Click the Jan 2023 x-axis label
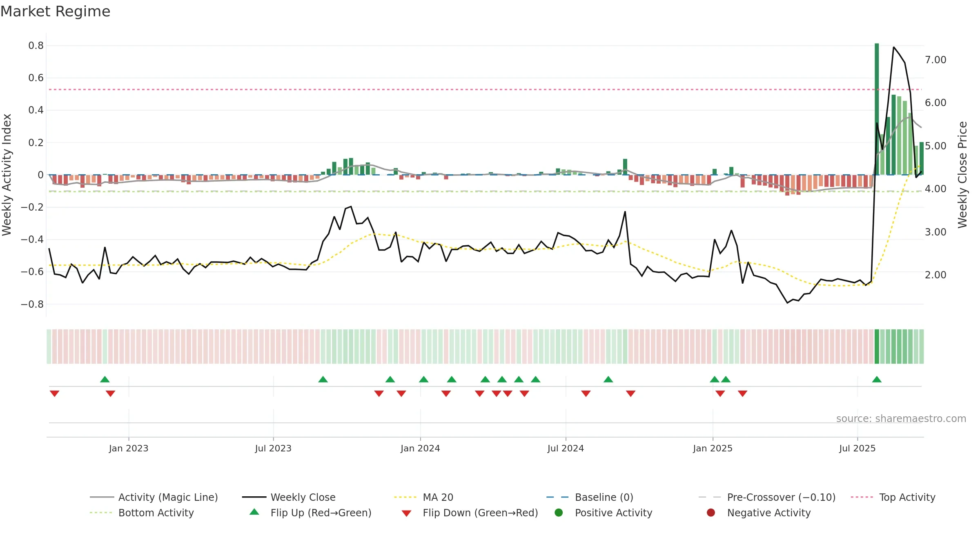980x551 pixels. (x=129, y=448)
